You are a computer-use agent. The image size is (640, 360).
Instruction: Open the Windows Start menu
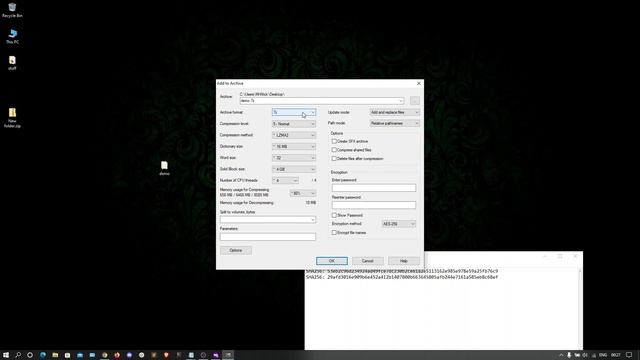pos(6,355)
